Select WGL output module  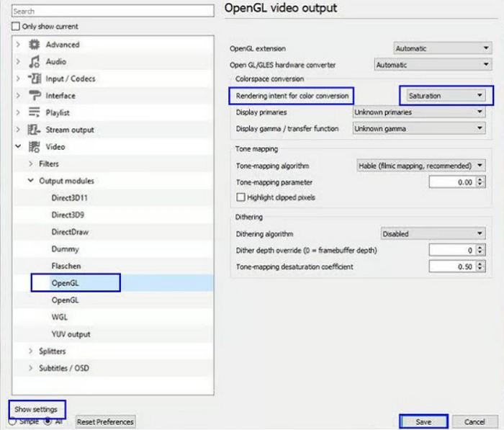tap(60, 317)
